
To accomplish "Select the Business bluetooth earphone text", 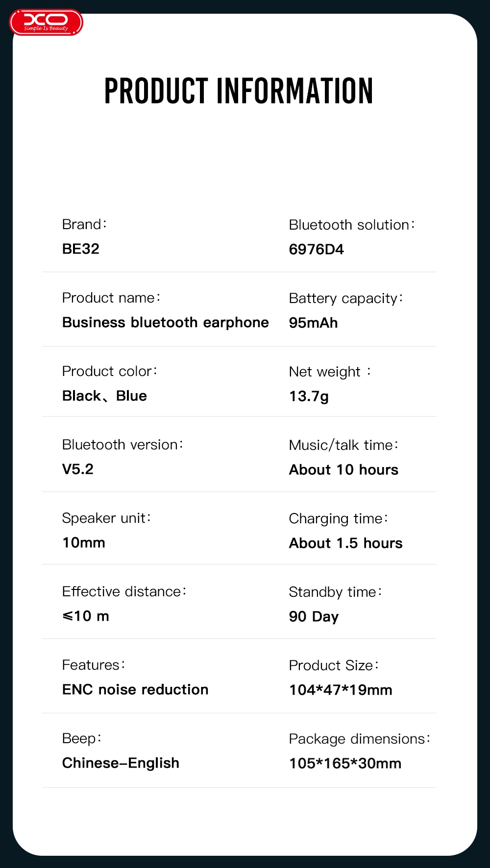I will pyautogui.click(x=166, y=322).
